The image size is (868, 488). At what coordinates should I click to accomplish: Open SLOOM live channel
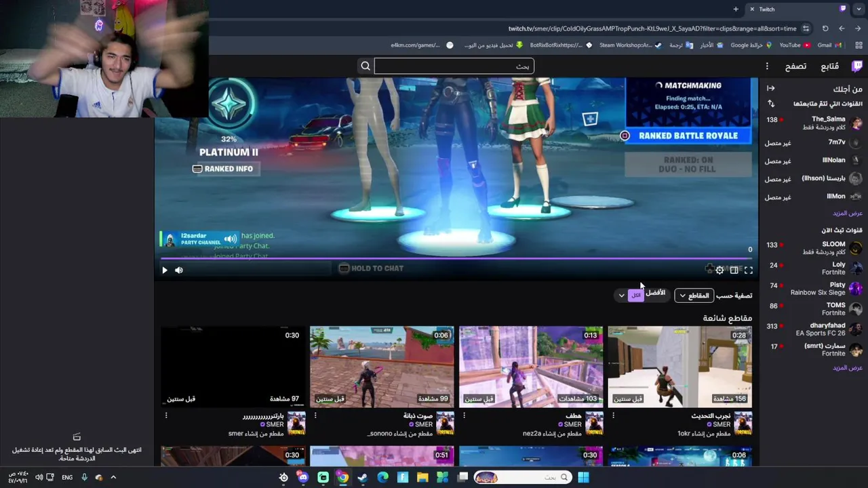(x=814, y=248)
